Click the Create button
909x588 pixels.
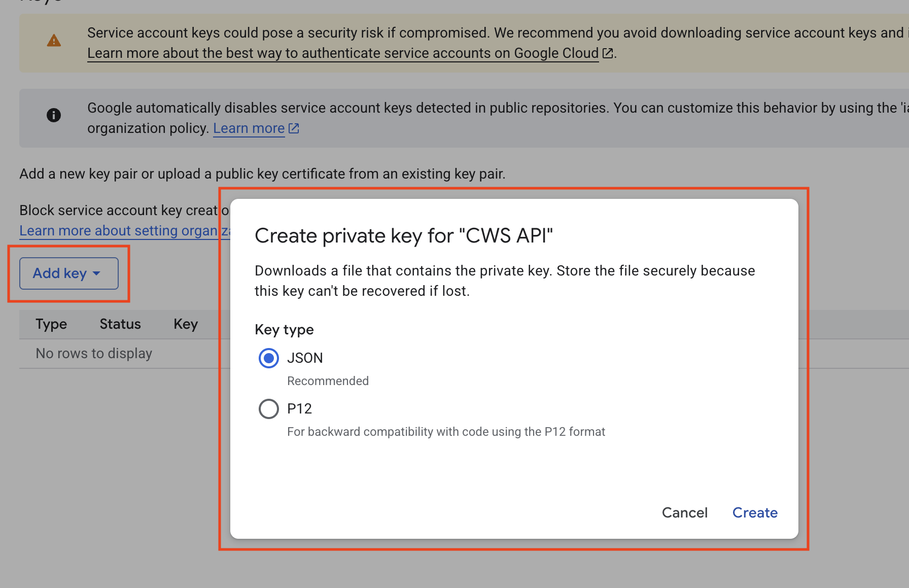point(755,513)
